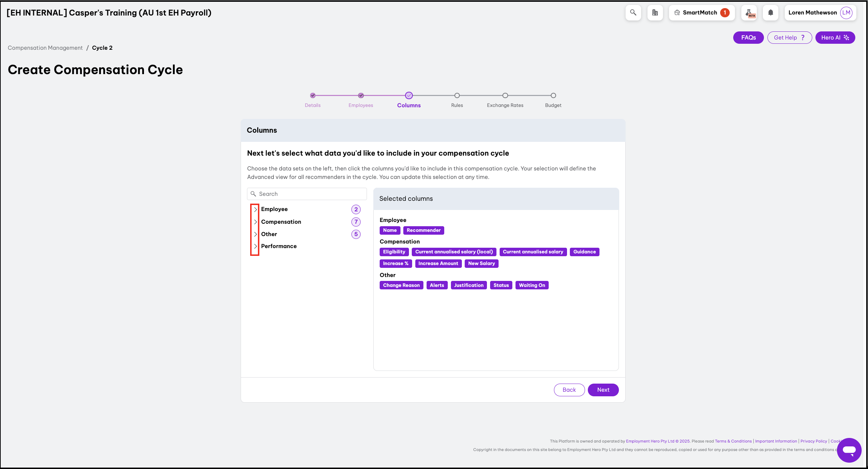Launch Hero AI sparkle button
This screenshot has height=469, width=868.
click(x=835, y=37)
